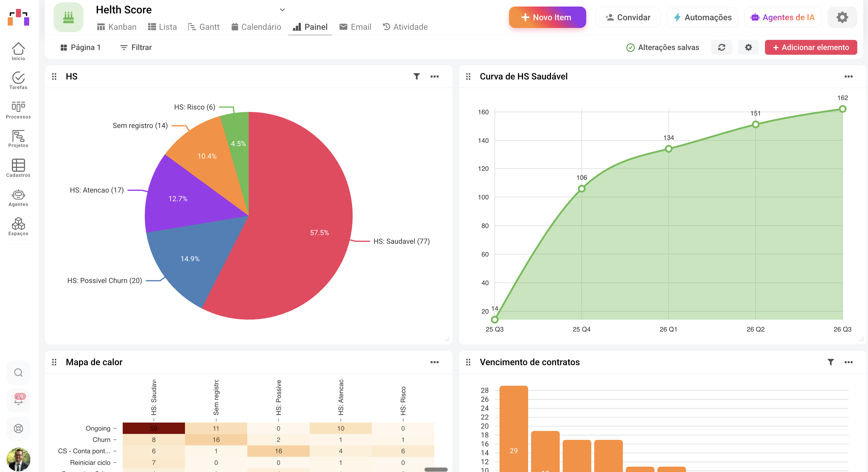This screenshot has width=868, height=472.
Task: Click the HS panel drag handle
Action: [x=54, y=76]
